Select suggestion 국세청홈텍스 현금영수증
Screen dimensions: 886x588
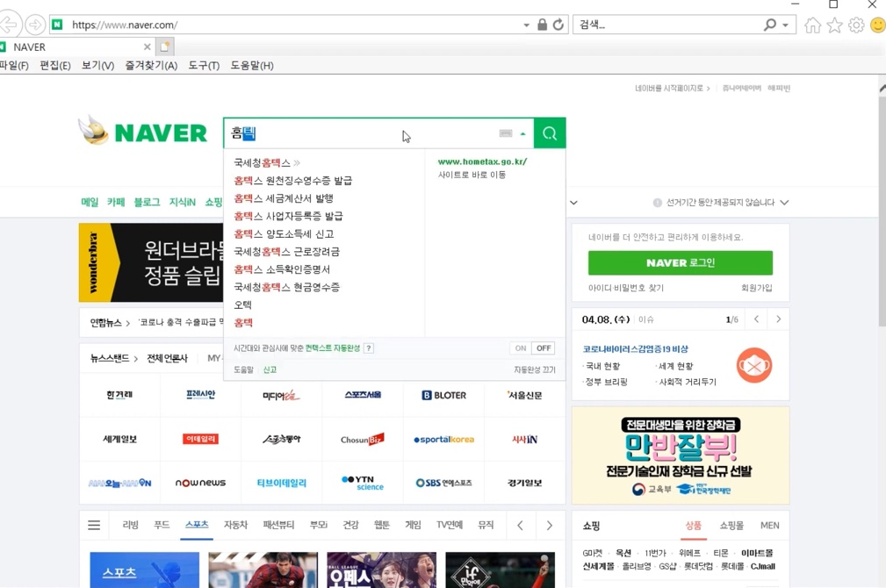pos(286,287)
